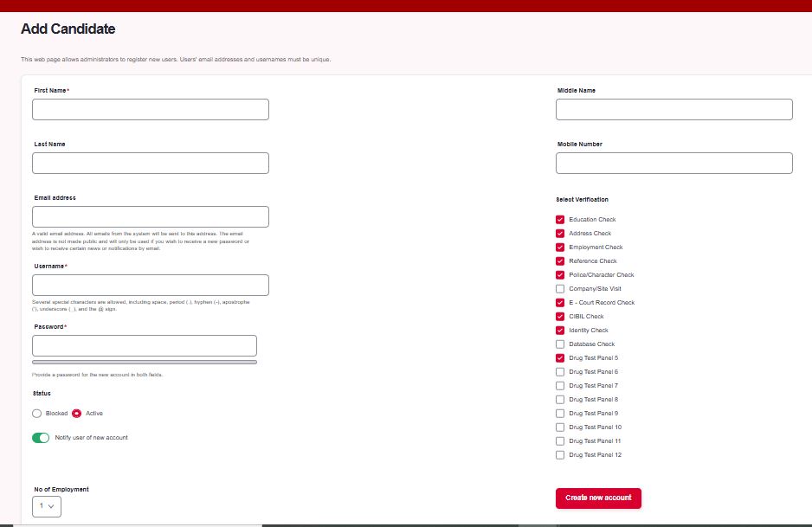Check the Police/Character Check option

[560, 274]
